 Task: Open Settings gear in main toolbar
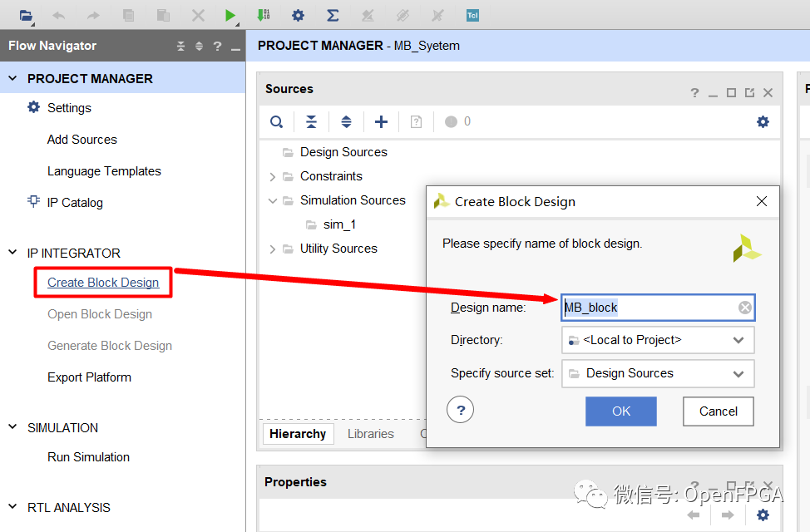coord(298,16)
